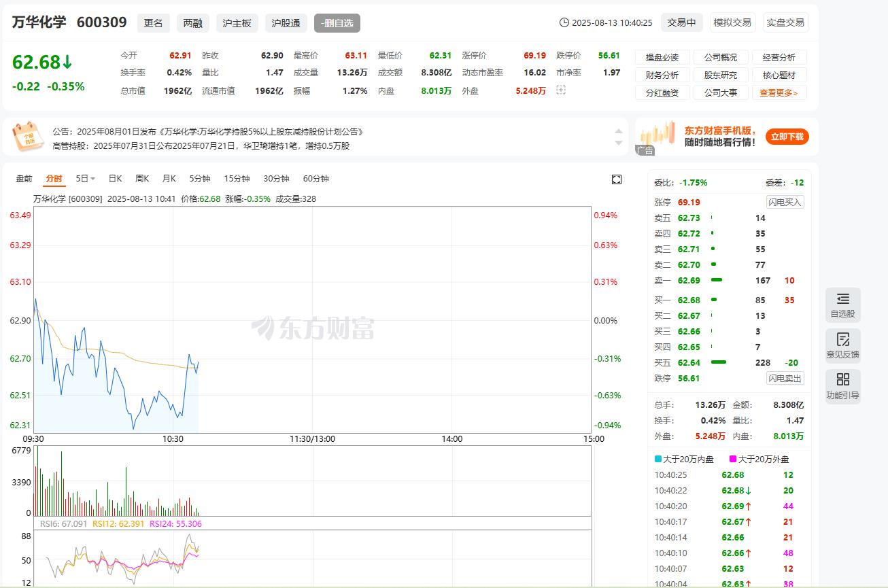
Task: Switch to the 月K chart tab
Action: [169, 179]
